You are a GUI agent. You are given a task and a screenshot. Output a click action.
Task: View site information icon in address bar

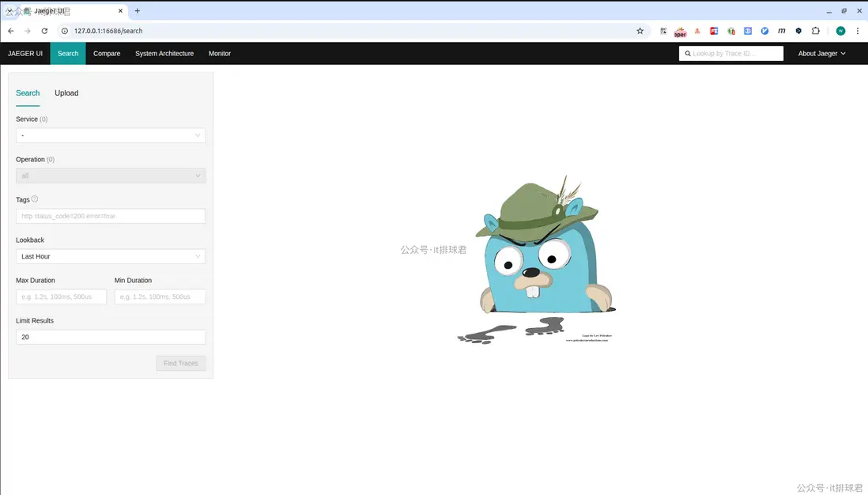tap(65, 31)
